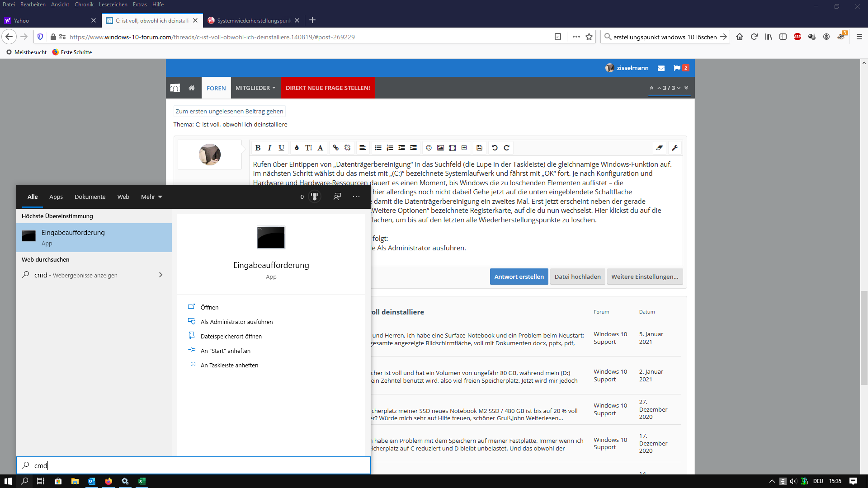Click 'An Start anheften' option
Viewport: 868px width, 488px height.
[225, 350]
